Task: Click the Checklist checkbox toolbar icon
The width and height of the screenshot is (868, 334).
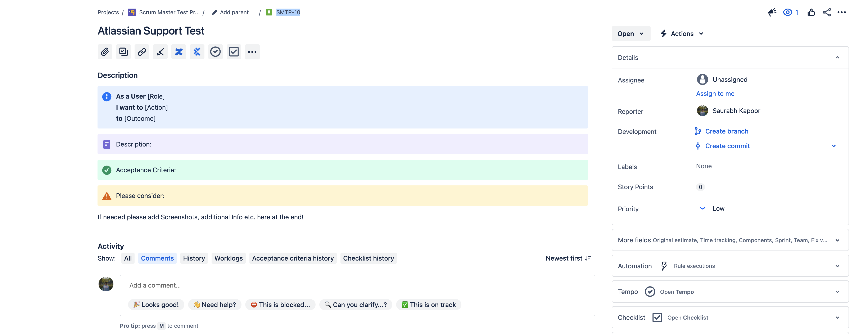Action: click(234, 52)
